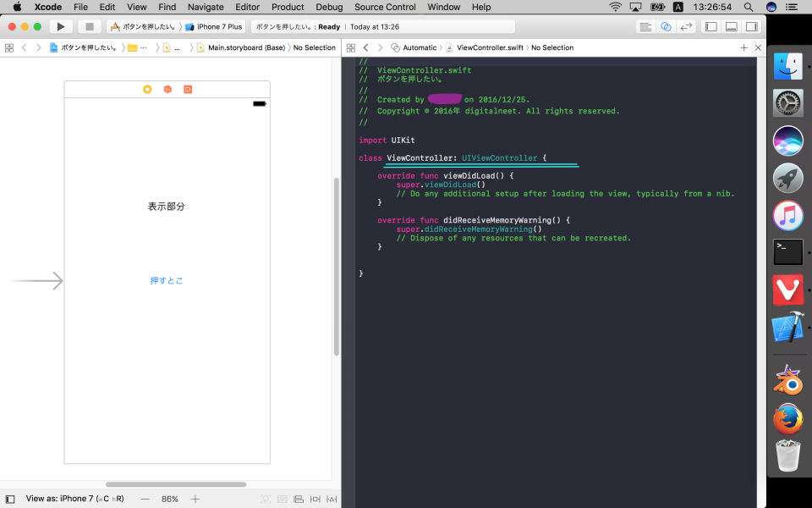Open the scheme selector ボタンを押したい。
The width and height of the screenshot is (812, 508).
pos(143,26)
